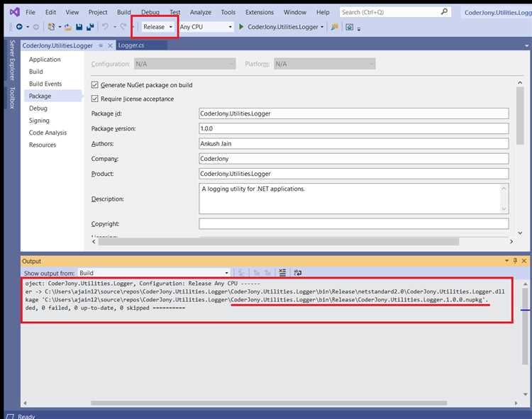Open the Analyze menu
Image resolution: width=532 pixels, height=419 pixels.
[x=201, y=12]
